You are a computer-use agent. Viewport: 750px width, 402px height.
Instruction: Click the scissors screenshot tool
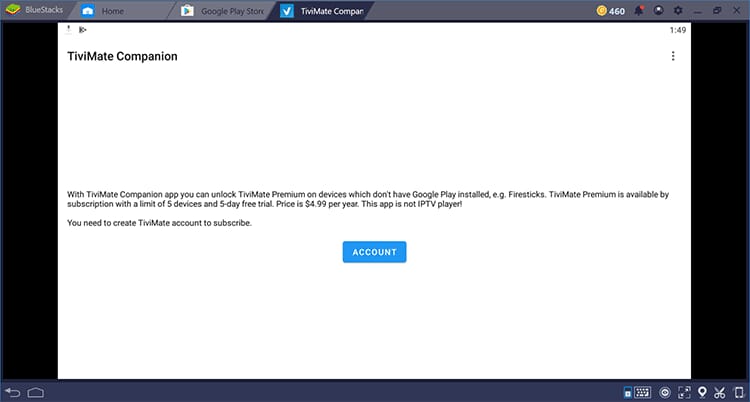pyautogui.click(x=720, y=391)
